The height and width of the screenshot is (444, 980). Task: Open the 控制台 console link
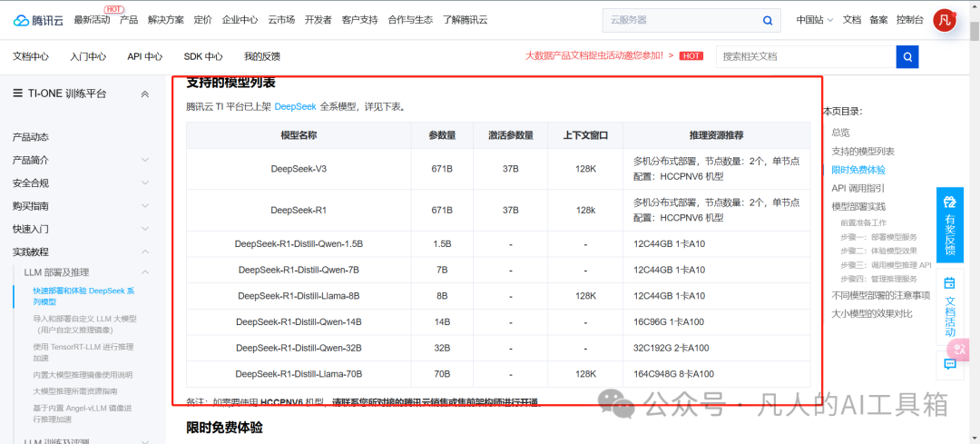[x=909, y=20]
